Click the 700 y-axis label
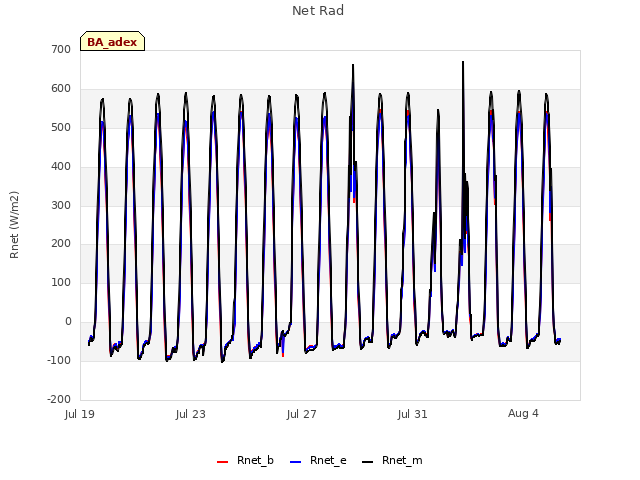640x480 pixels. pos(61,49)
